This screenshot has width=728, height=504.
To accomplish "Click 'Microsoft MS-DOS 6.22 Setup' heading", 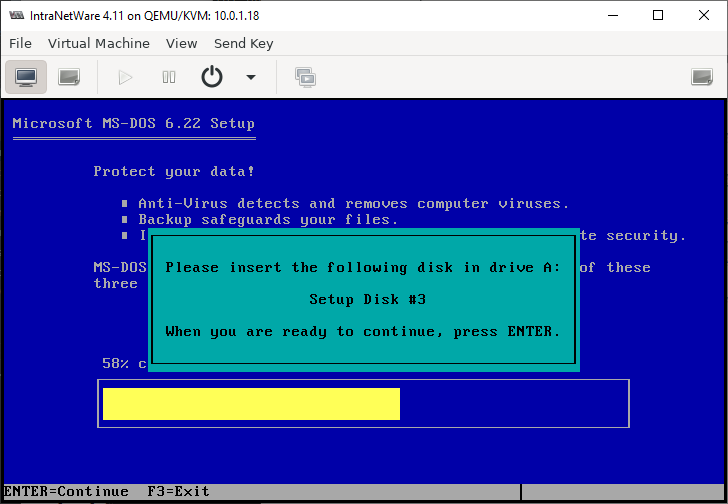I will 134,123.
